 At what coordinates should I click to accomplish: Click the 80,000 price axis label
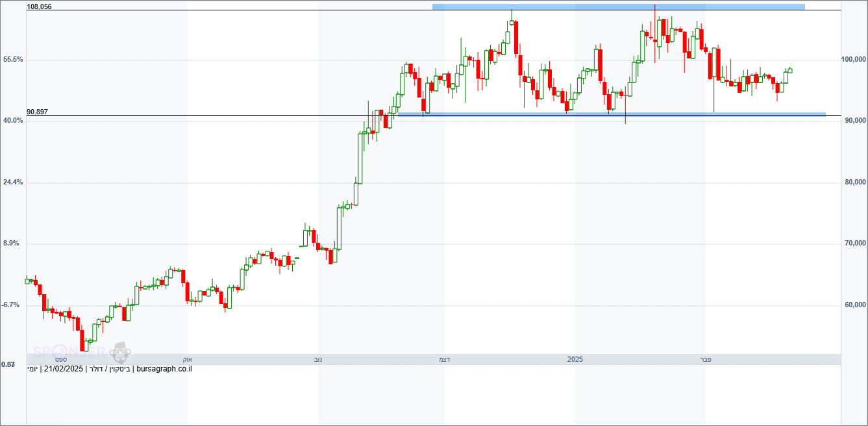tap(853, 182)
